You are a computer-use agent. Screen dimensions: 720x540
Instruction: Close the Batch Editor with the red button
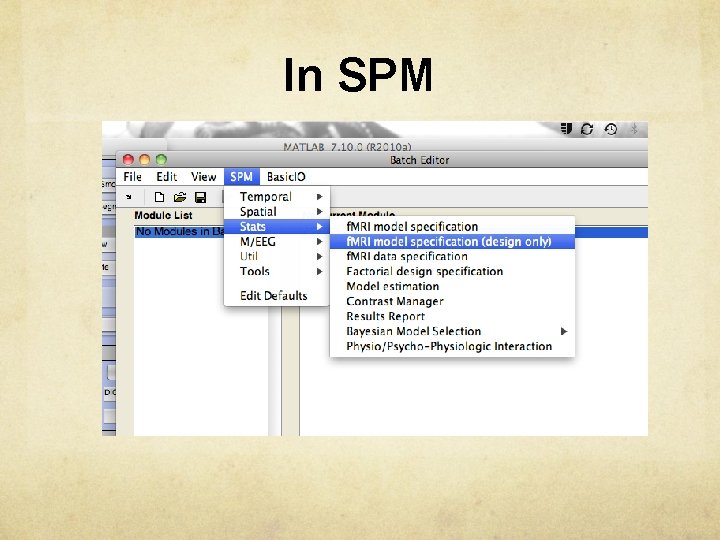pyautogui.click(x=128, y=159)
